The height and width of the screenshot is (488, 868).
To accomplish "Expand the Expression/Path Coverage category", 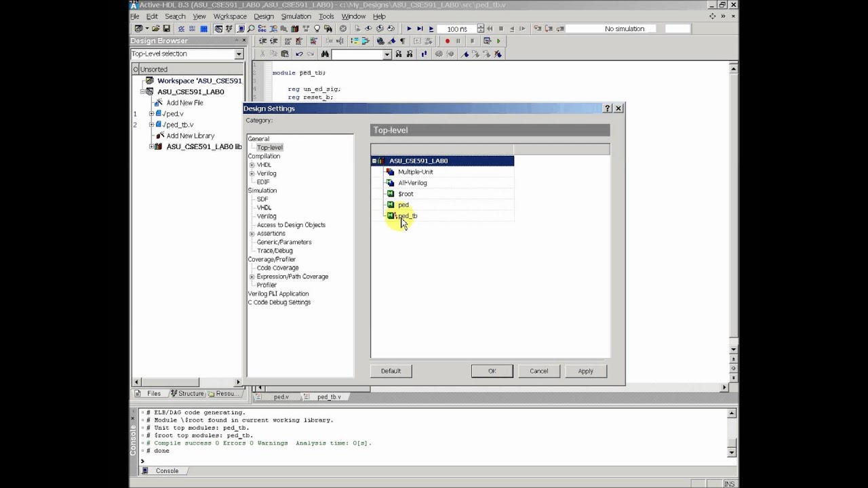I will pyautogui.click(x=252, y=277).
